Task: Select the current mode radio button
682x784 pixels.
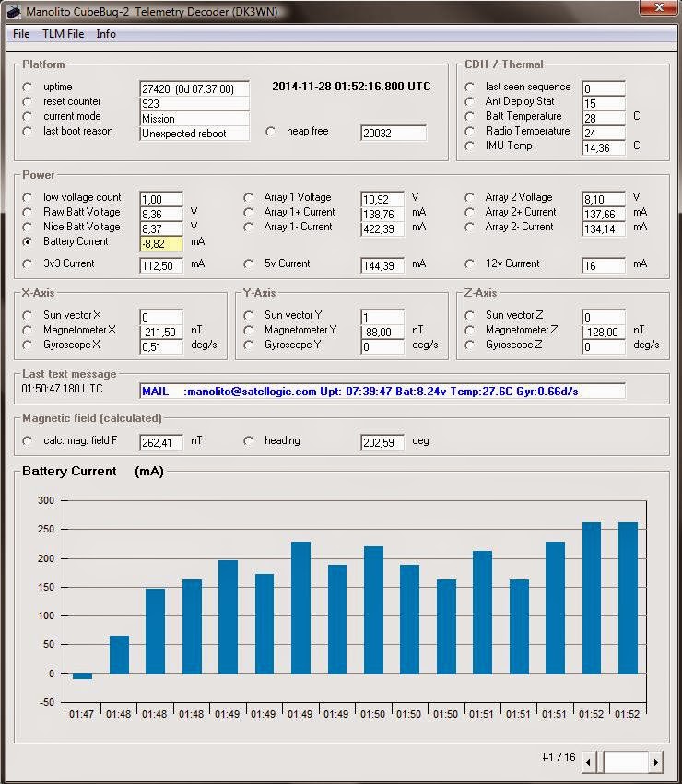Action: [28, 116]
